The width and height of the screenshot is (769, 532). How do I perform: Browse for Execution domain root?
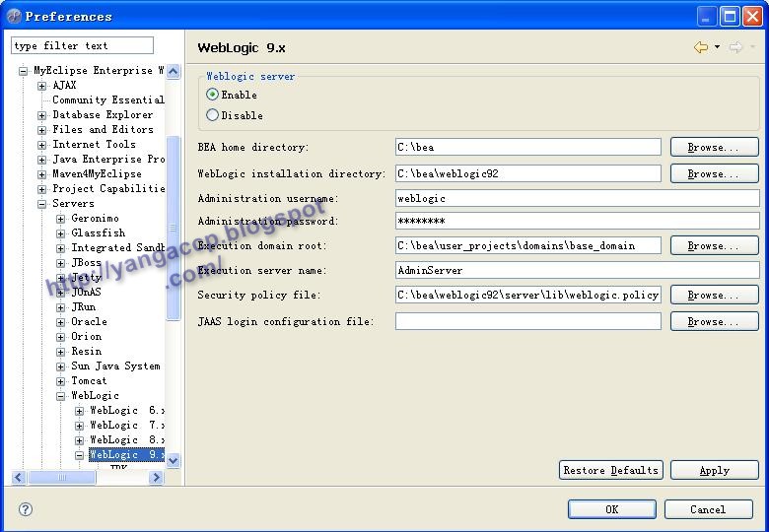(714, 245)
